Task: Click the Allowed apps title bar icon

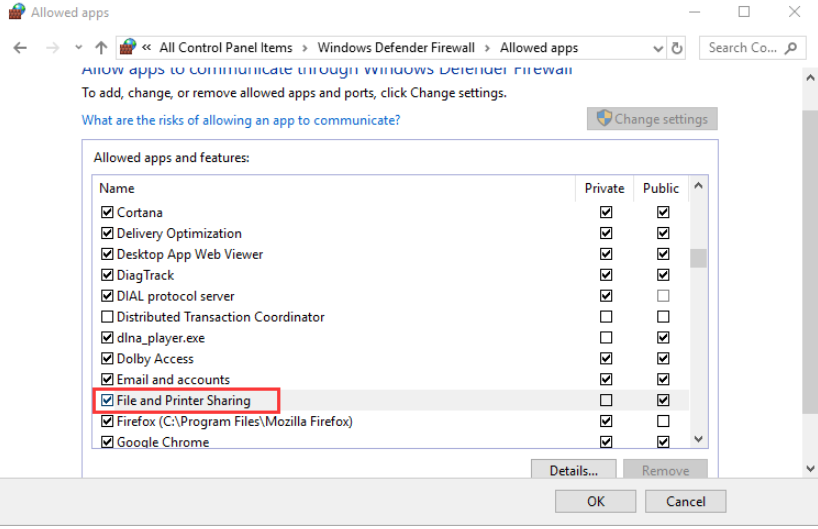Action: (17, 11)
